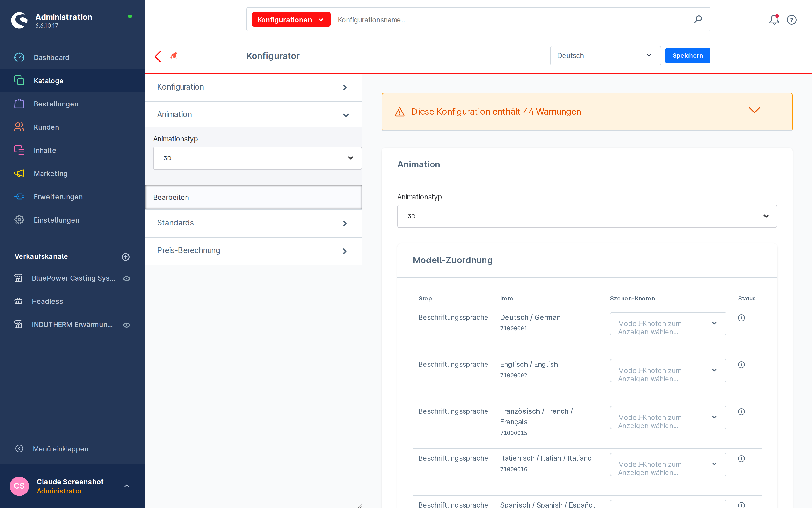Click the Modell-Zuordnung heading

pyautogui.click(x=453, y=260)
